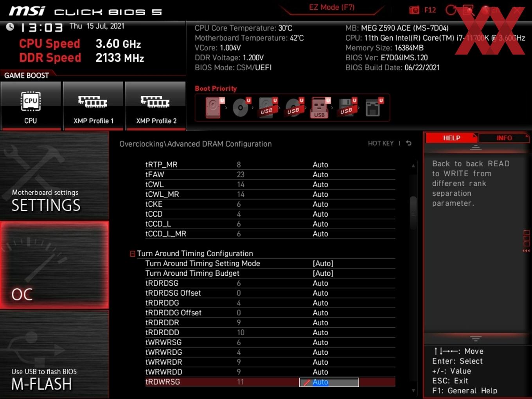Open the SETTINGS motherboard settings section
Image resolution: width=532 pixels, height=399 pixels.
[54, 176]
